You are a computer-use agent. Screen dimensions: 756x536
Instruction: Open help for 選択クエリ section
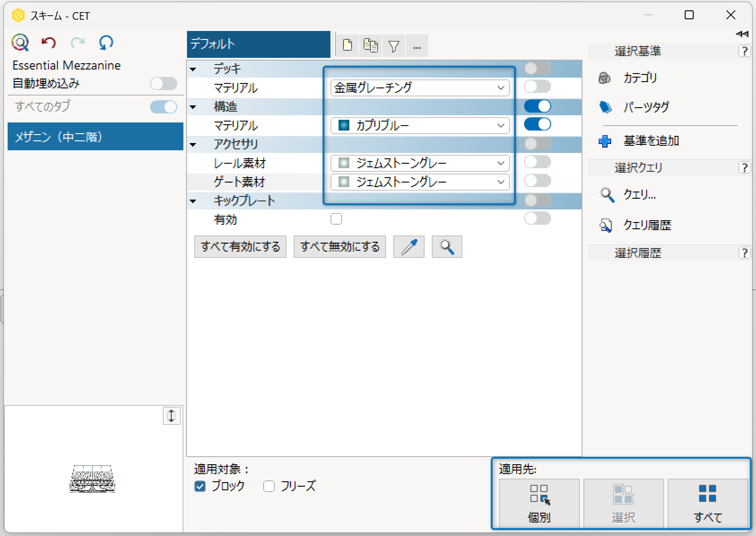(744, 168)
